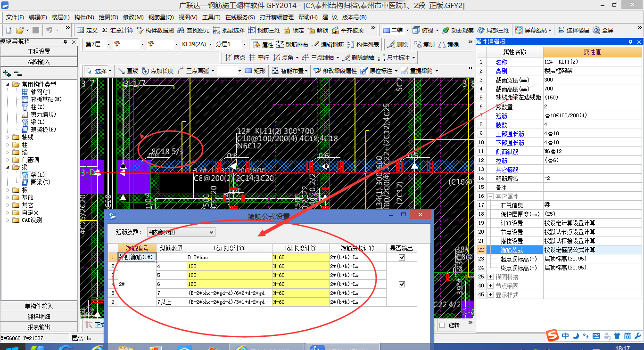The width and height of the screenshot is (644, 350).
Task: Expand 锚固搭接 property group
Action: [491, 277]
